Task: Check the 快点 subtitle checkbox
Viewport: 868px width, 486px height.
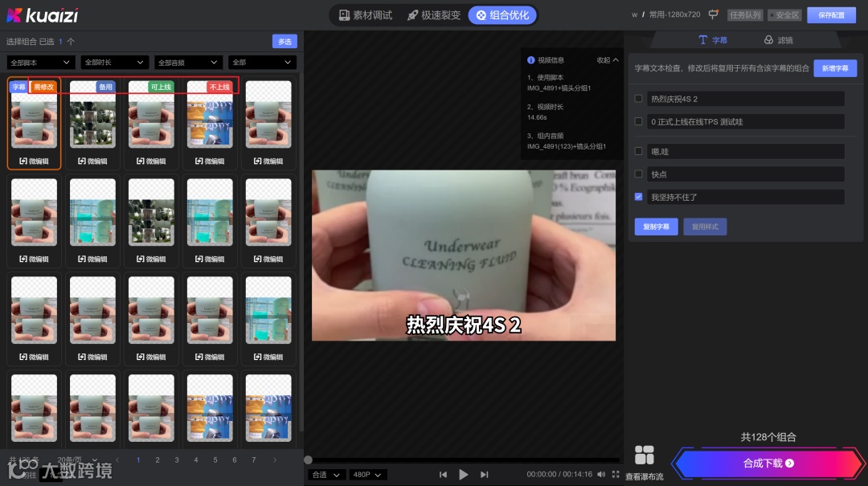Action: [639, 174]
